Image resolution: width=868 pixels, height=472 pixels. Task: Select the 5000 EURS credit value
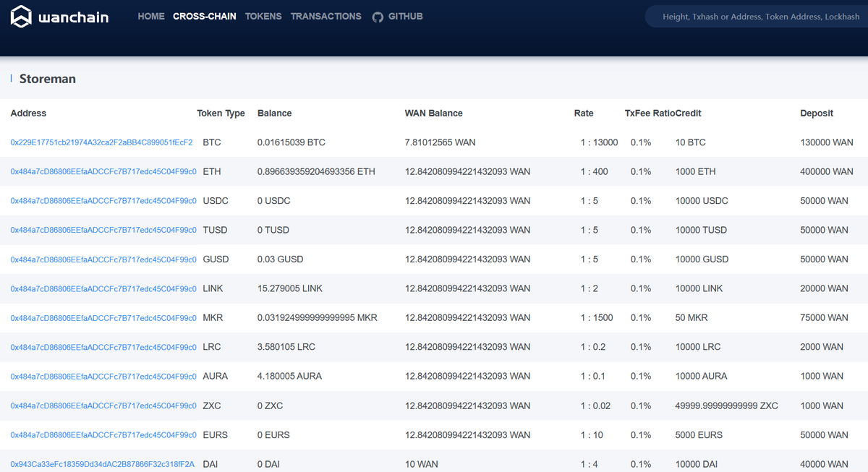coord(698,435)
